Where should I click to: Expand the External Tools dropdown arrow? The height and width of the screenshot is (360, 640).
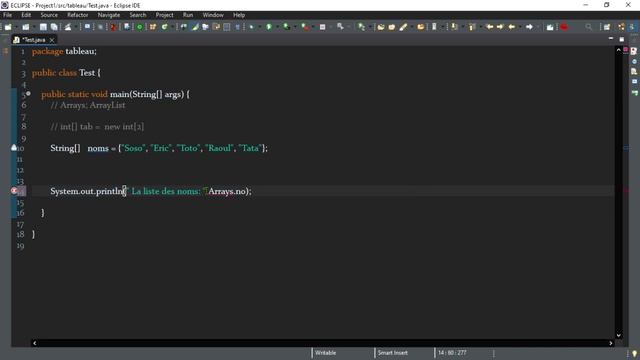pos(313,27)
